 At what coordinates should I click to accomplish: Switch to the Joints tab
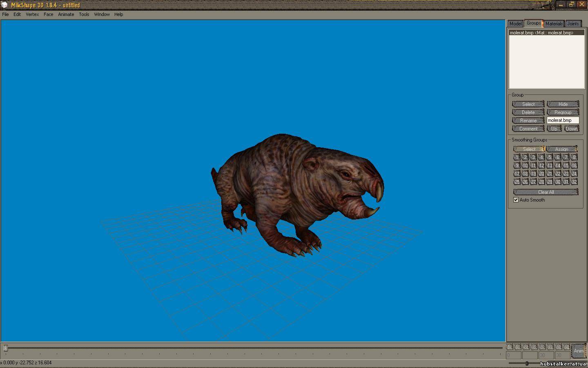(573, 24)
